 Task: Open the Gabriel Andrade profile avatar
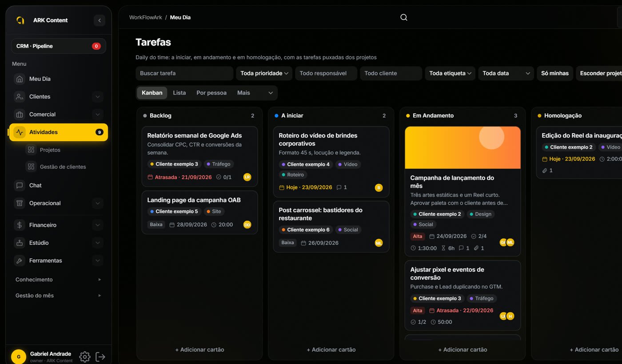click(18, 357)
